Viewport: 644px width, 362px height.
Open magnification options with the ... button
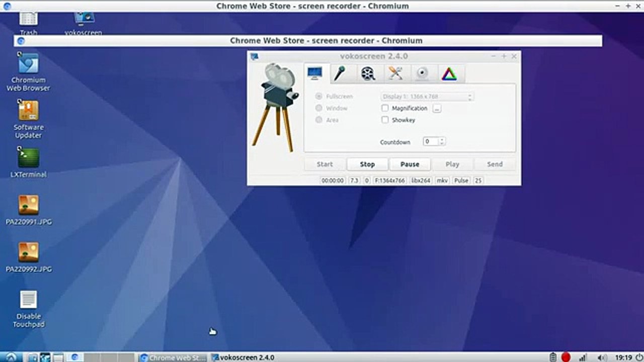[x=437, y=109]
